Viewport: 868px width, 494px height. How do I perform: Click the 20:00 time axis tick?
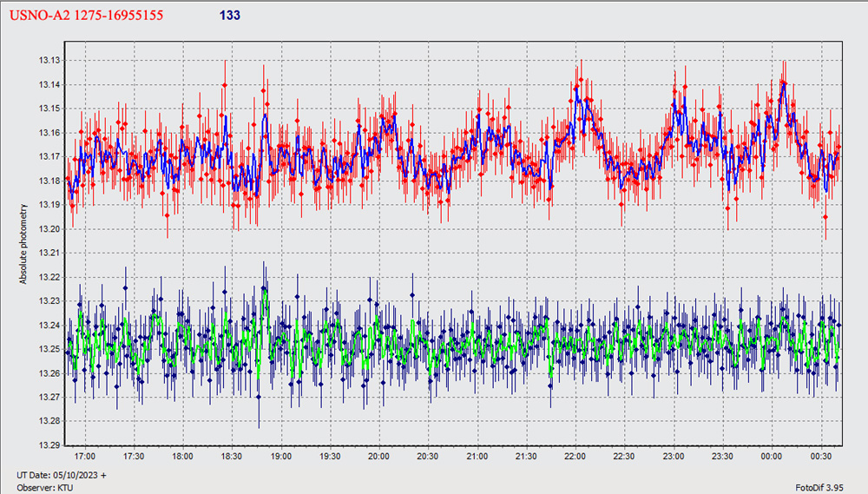pyautogui.click(x=378, y=456)
